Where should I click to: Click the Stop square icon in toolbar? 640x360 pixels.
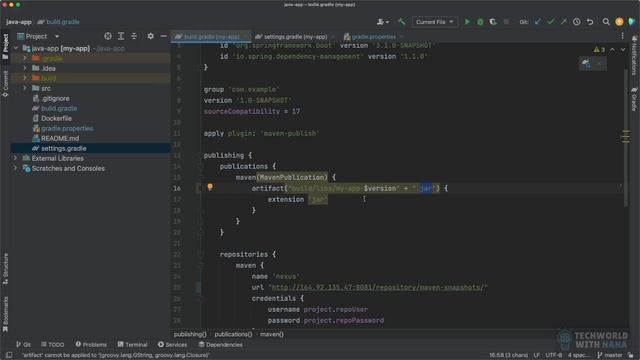click(x=506, y=22)
